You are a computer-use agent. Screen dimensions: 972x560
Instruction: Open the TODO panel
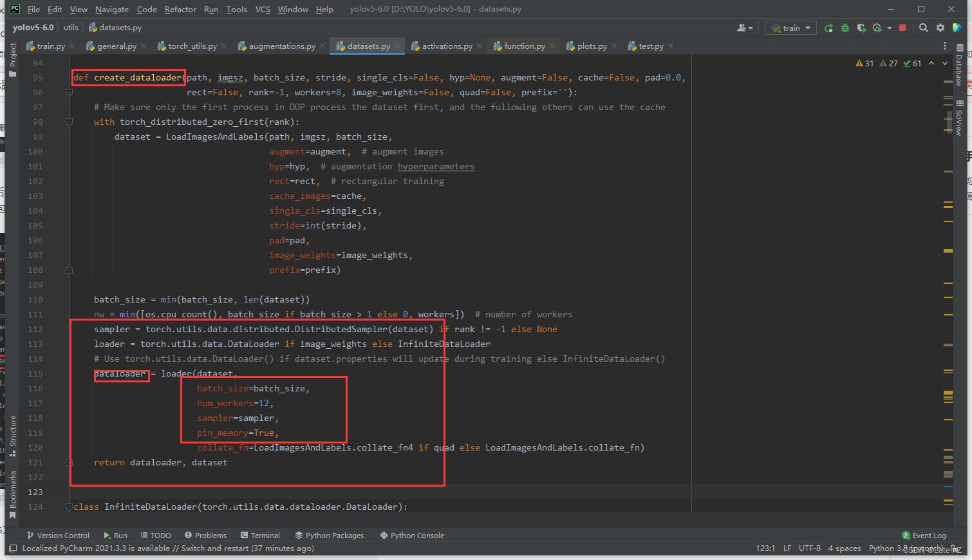point(156,536)
